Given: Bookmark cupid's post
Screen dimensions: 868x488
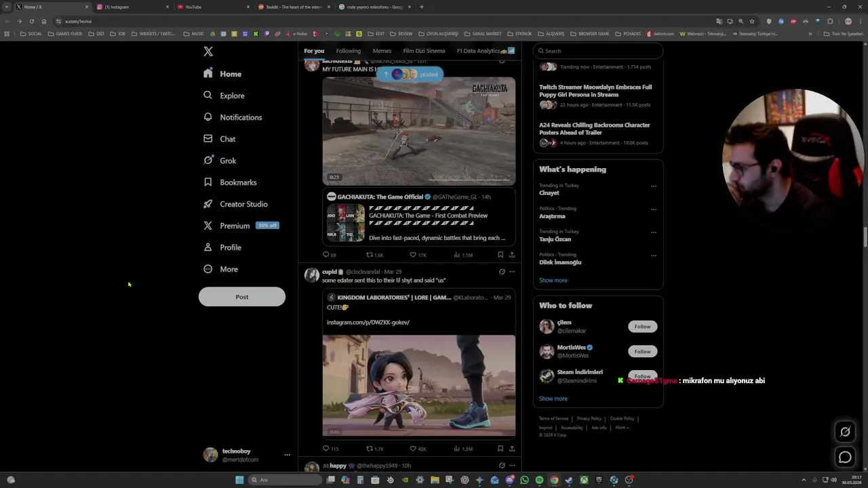Looking at the screenshot, I should 500,449.
